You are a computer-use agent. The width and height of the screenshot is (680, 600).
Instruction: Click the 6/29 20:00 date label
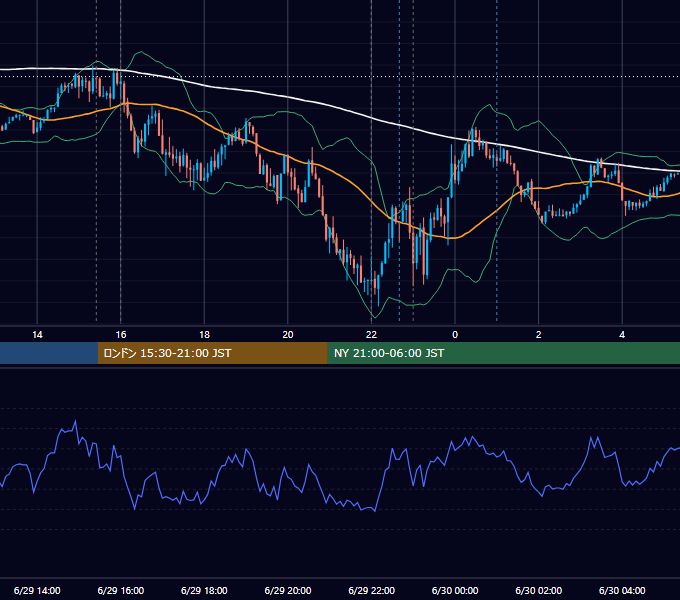point(288,590)
